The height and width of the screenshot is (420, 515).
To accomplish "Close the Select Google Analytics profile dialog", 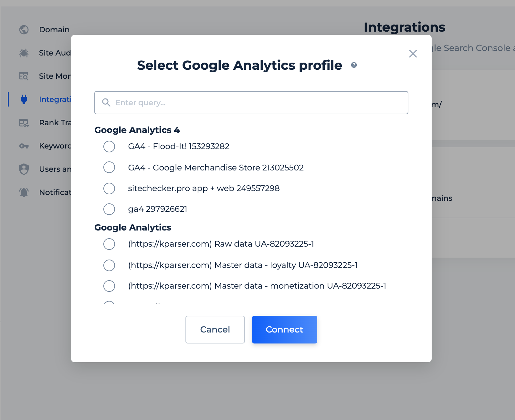I will [413, 54].
